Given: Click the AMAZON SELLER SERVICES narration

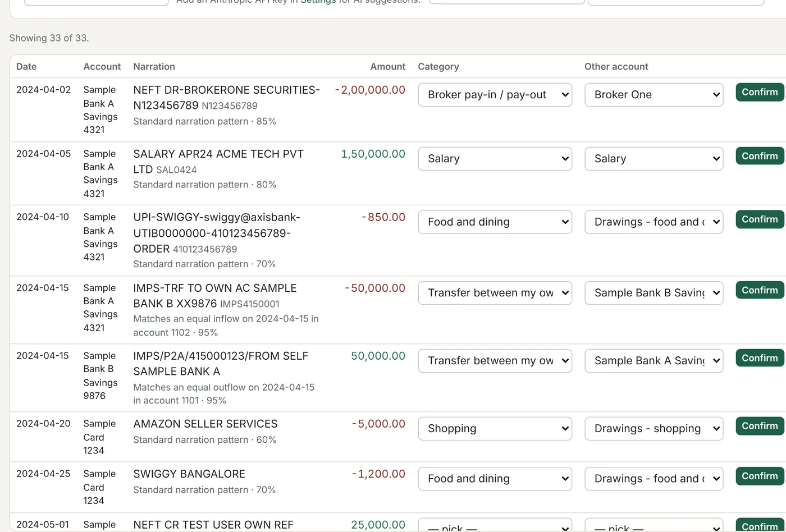Looking at the screenshot, I should pyautogui.click(x=205, y=424).
